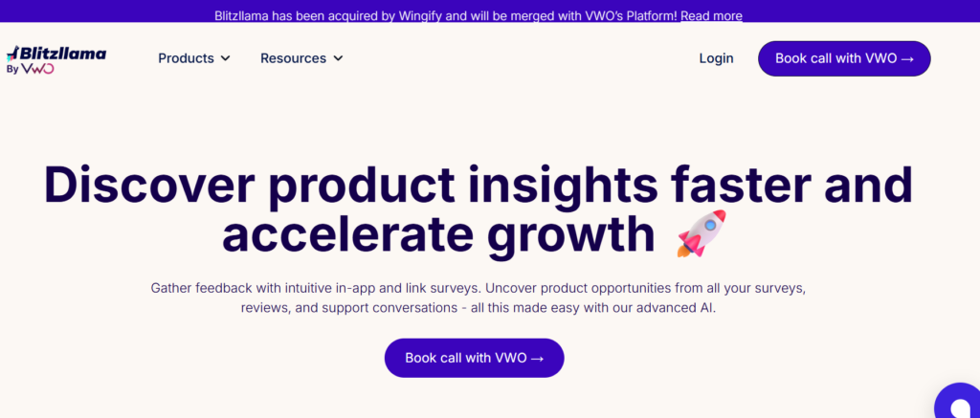Click the VWO logo under Blitzllama
The width and height of the screenshot is (980, 418).
(37, 69)
